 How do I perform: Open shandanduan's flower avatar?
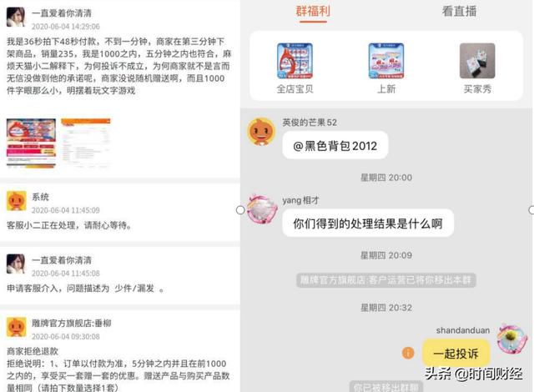[x=511, y=339]
